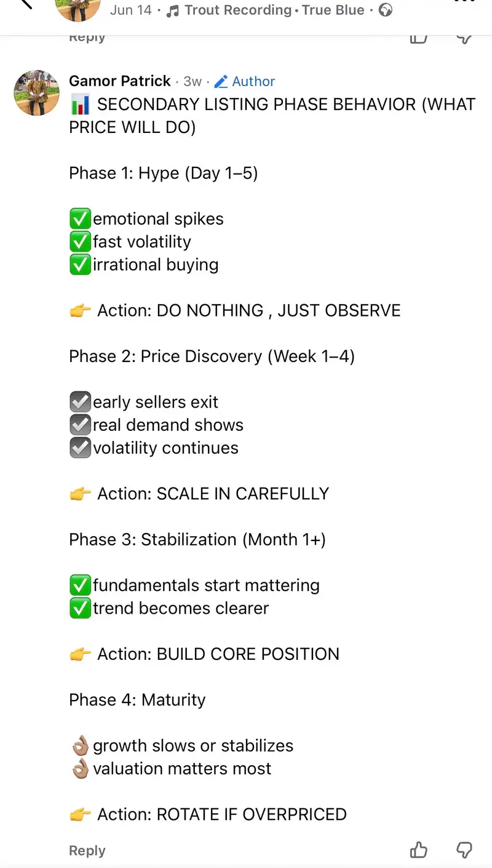492x868 pixels.
Task: Tap the Jun 14 post date
Action: click(x=131, y=10)
